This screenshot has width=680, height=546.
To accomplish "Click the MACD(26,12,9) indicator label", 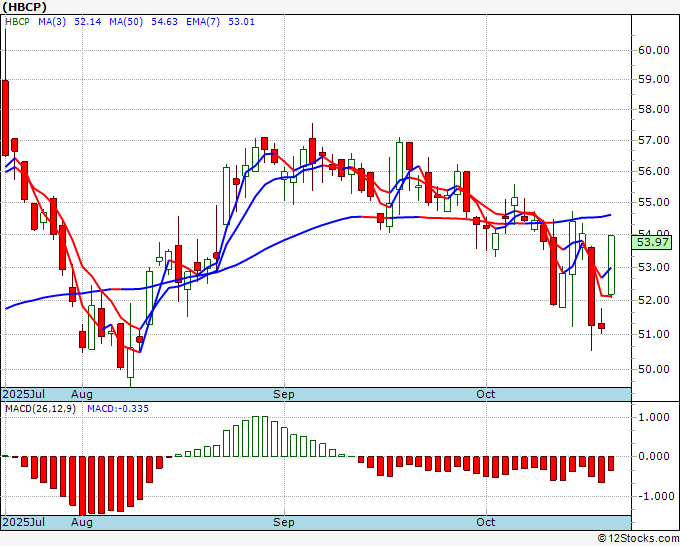I will [x=40, y=409].
